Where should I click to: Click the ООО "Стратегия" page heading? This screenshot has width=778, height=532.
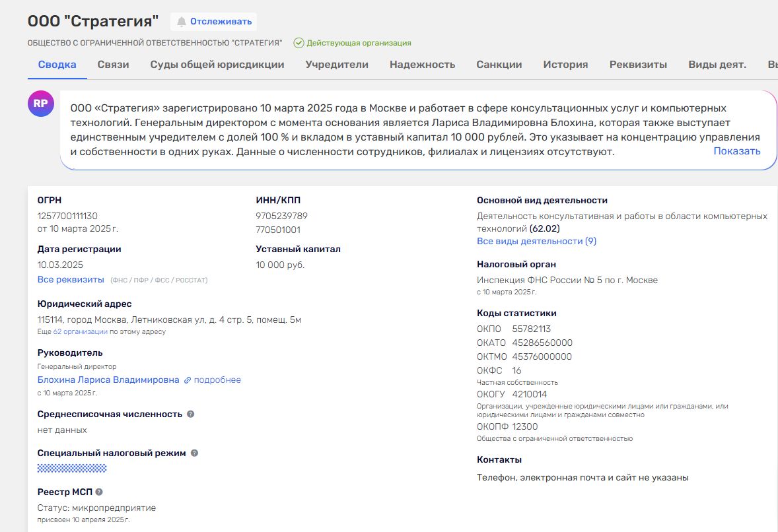[92, 21]
